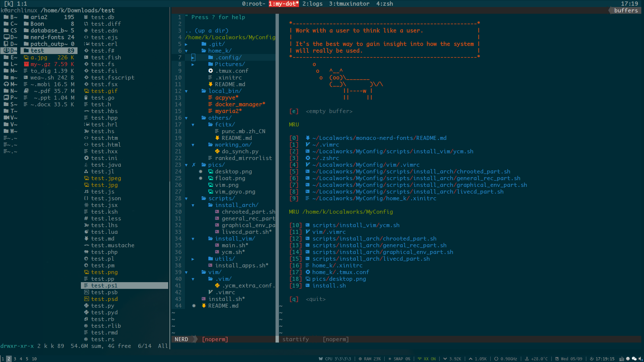Click the archive icon next to my~.gz
The width and height of the screenshot is (644, 362).
[x=26, y=64]
